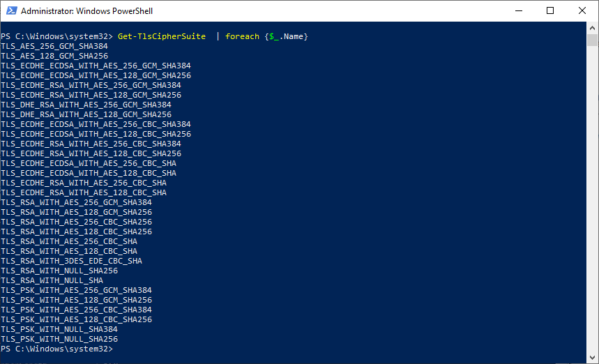The width and height of the screenshot is (599, 364).
Task: Click the Administrator: Windows PowerShell title text
Action: [87, 11]
